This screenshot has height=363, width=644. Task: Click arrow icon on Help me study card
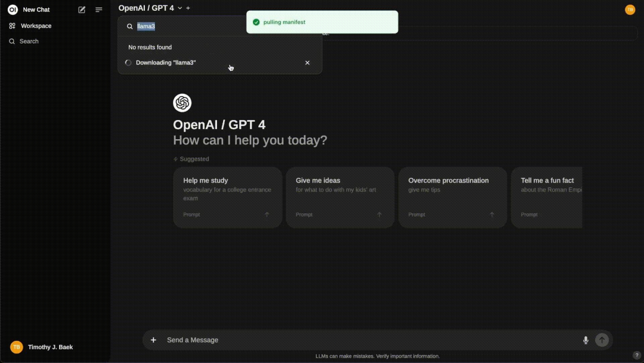tap(267, 214)
